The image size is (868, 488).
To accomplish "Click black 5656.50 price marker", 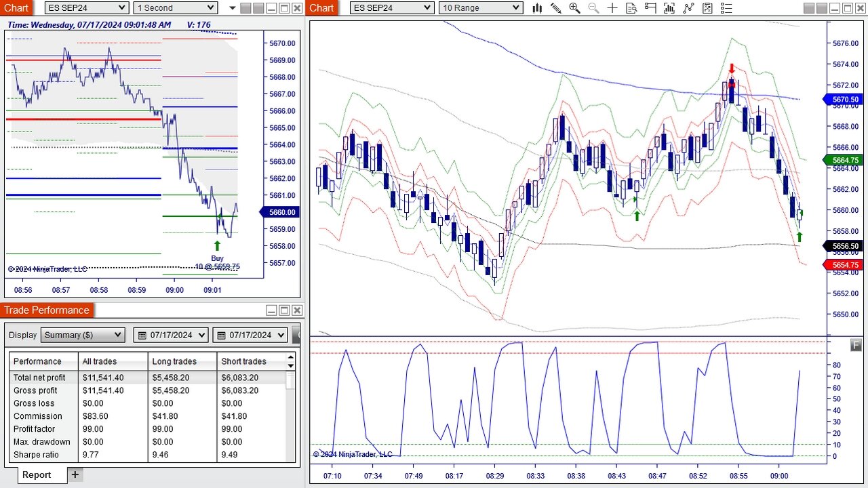I will [x=843, y=246].
